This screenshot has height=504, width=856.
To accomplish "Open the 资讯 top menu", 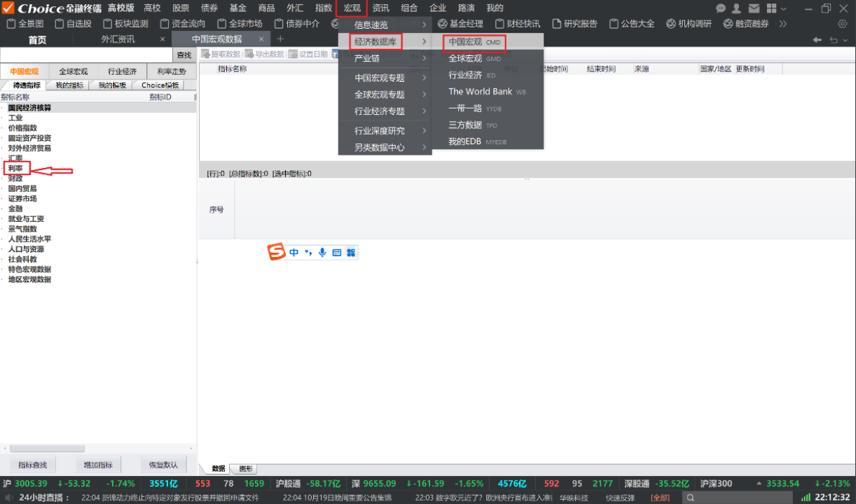I will point(380,8).
